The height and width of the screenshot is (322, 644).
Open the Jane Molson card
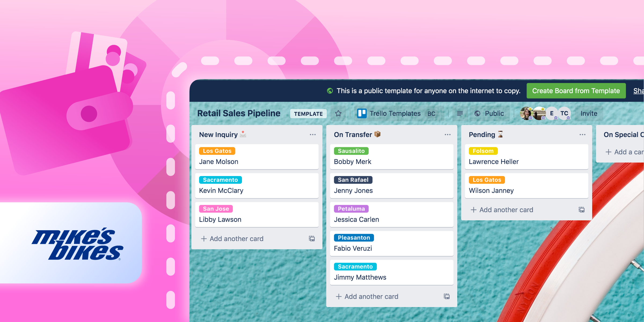pyautogui.click(x=257, y=157)
